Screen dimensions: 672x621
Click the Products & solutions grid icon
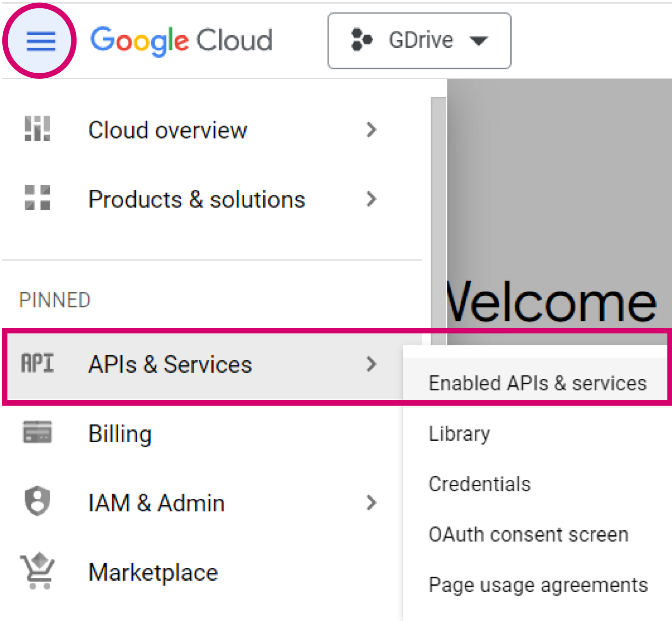(x=37, y=198)
